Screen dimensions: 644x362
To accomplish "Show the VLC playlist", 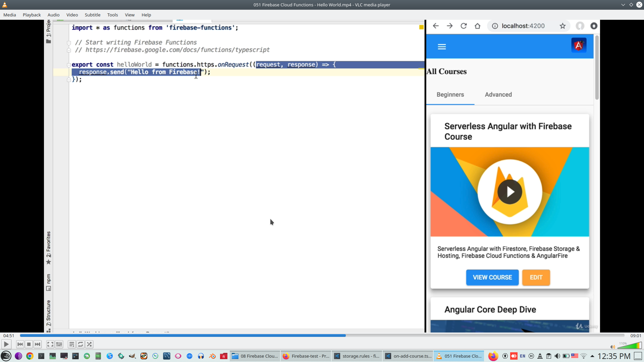I will [71, 344].
